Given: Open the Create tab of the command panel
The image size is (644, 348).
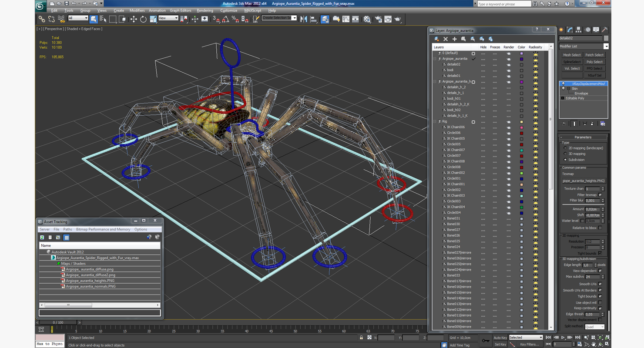Looking at the screenshot, I should [561, 30].
